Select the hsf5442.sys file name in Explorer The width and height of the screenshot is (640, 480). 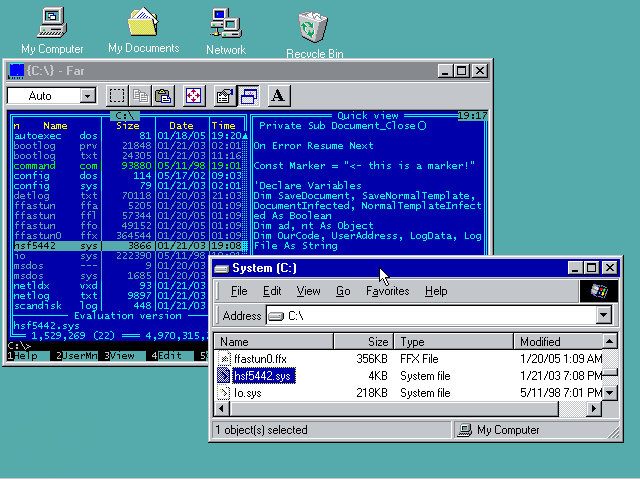click(x=264, y=376)
